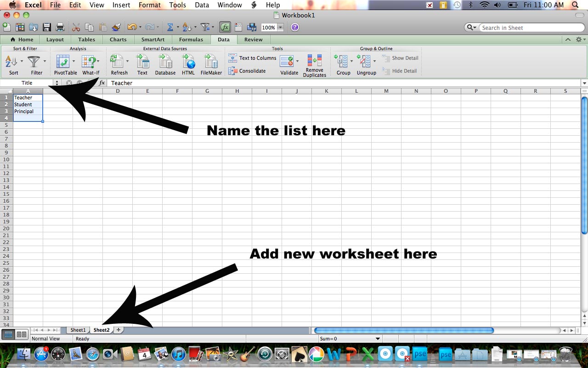Toggle the Toolbox display button

point(238,27)
